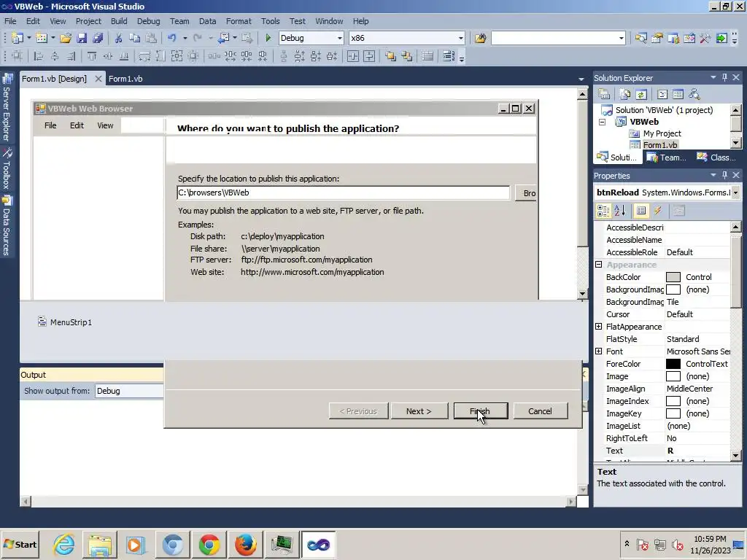Toggle the Properties page list icon
Viewport: 747px width, 560px height.
[x=641, y=211]
